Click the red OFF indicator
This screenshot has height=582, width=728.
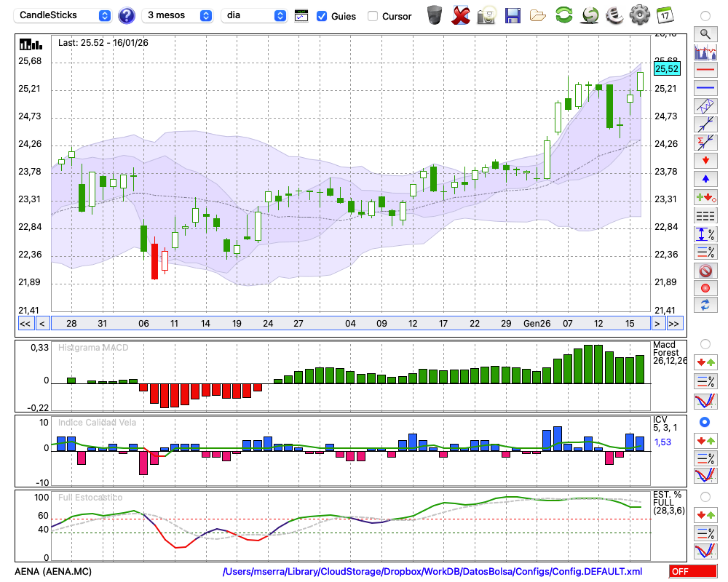692,572
